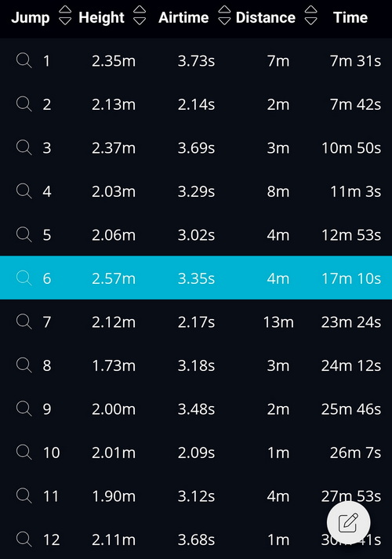This screenshot has width=392, height=559.
Task: Sort by Distance using sort arrows
Action: click(310, 16)
